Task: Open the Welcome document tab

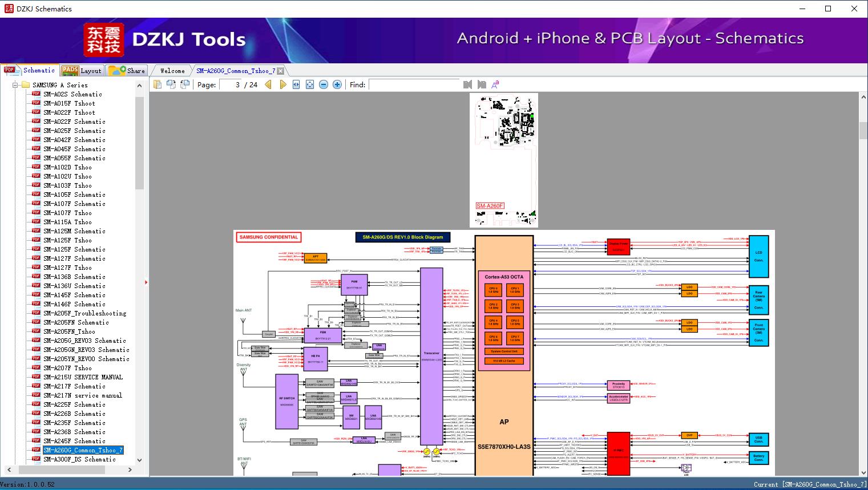Action: 172,71
